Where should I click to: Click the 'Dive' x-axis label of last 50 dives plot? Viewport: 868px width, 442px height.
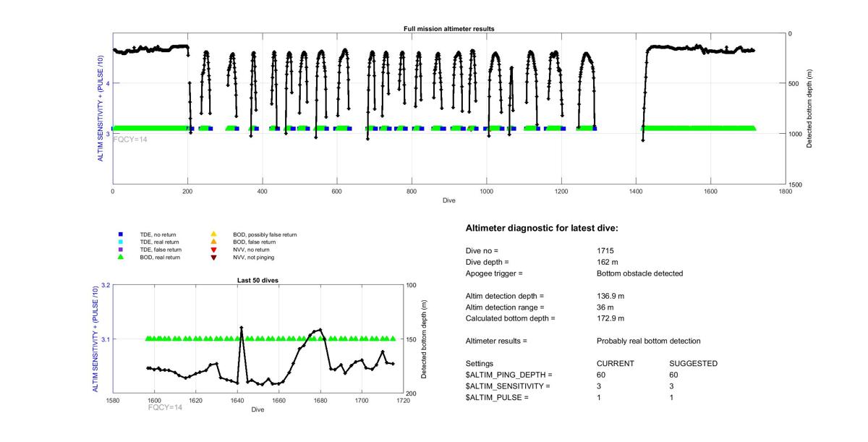point(258,409)
